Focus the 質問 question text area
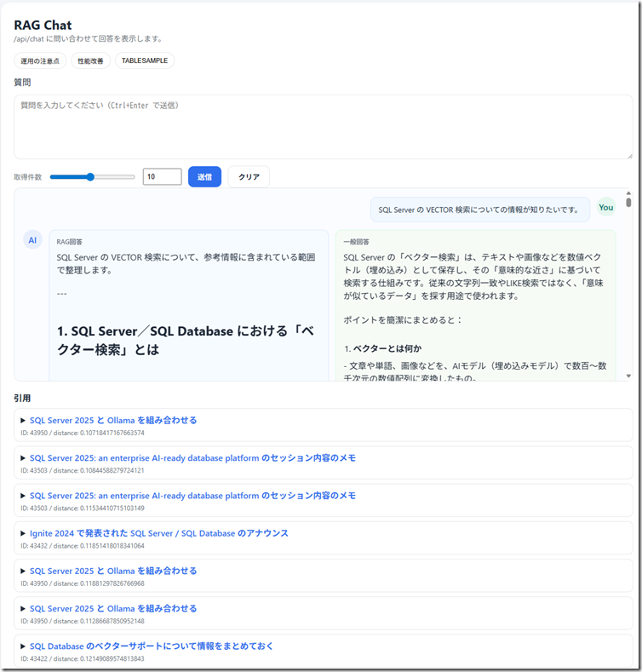The image size is (642, 672). click(324, 127)
